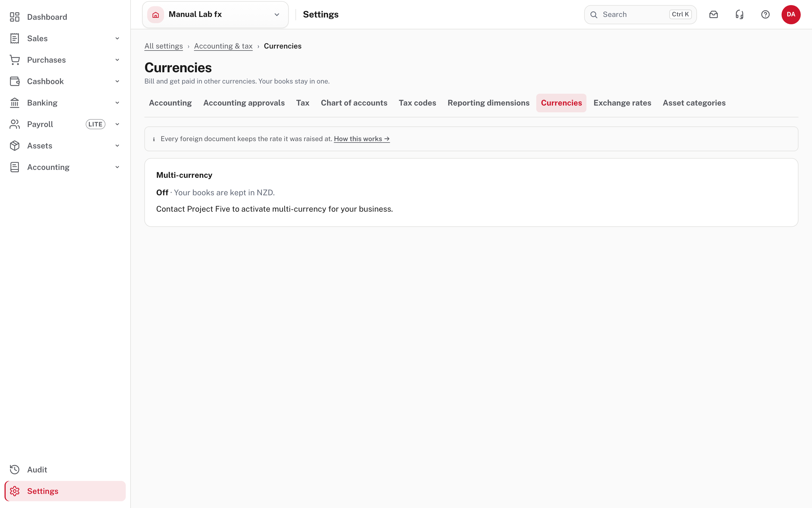Click the Payroll LITE badge
Viewport: 812px width, 508px height.
pyautogui.click(x=96, y=124)
